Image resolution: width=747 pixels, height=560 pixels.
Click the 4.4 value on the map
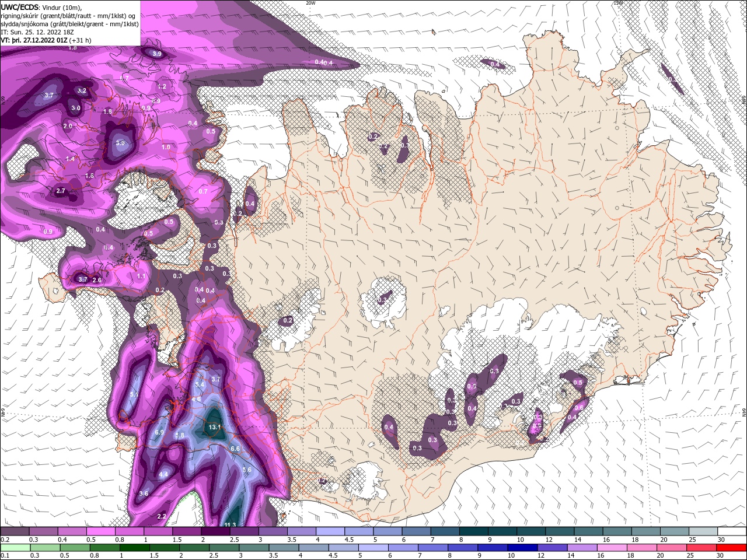tap(163, 474)
